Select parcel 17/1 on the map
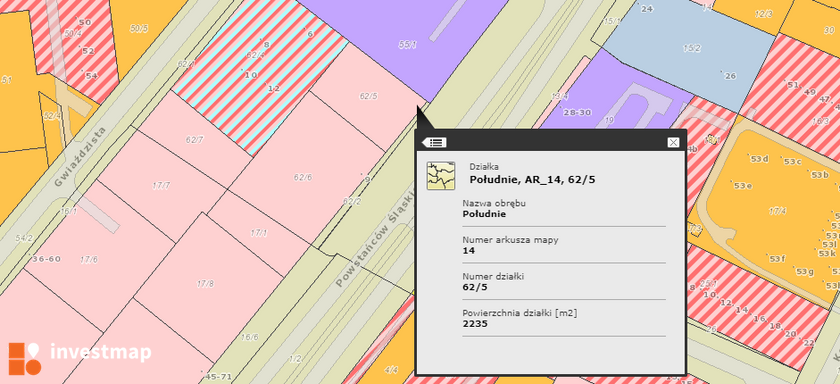This screenshot has height=384, width=840. [x=259, y=233]
